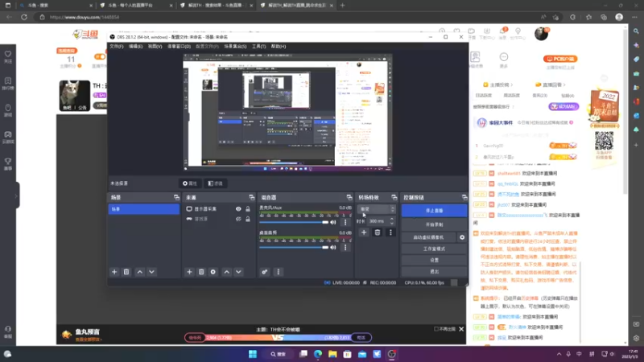Delete the selected scene with the trash icon
This screenshot has height=362, width=644.
click(126, 272)
